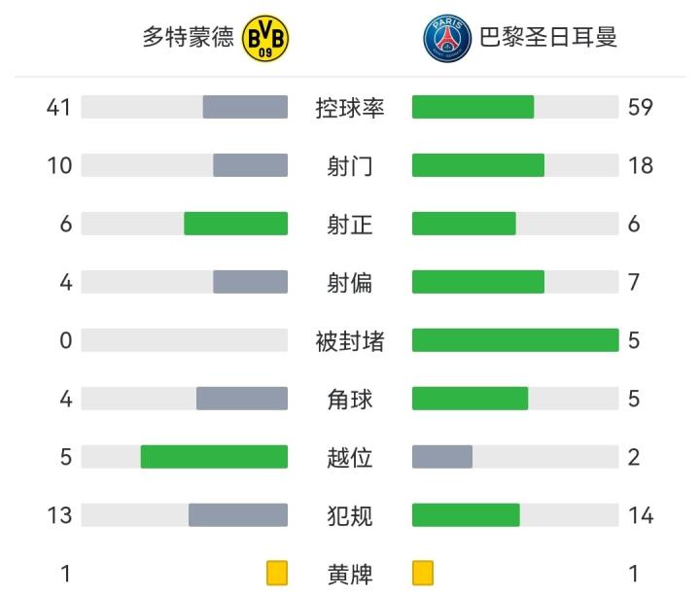This screenshot has height=596, width=700.
Task: Open the 巴黎圣日耳曼 team name link
Action: [548, 38]
